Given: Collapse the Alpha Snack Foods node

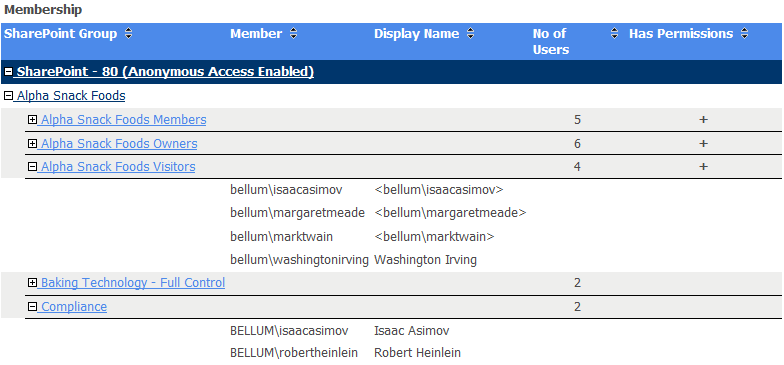Looking at the screenshot, I should pyautogui.click(x=8, y=96).
